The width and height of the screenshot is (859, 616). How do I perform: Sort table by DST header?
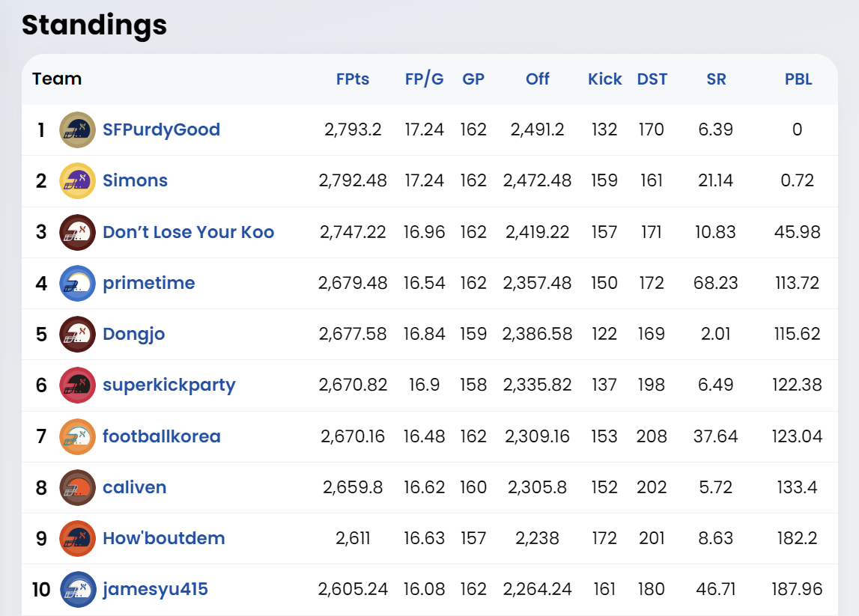point(652,79)
